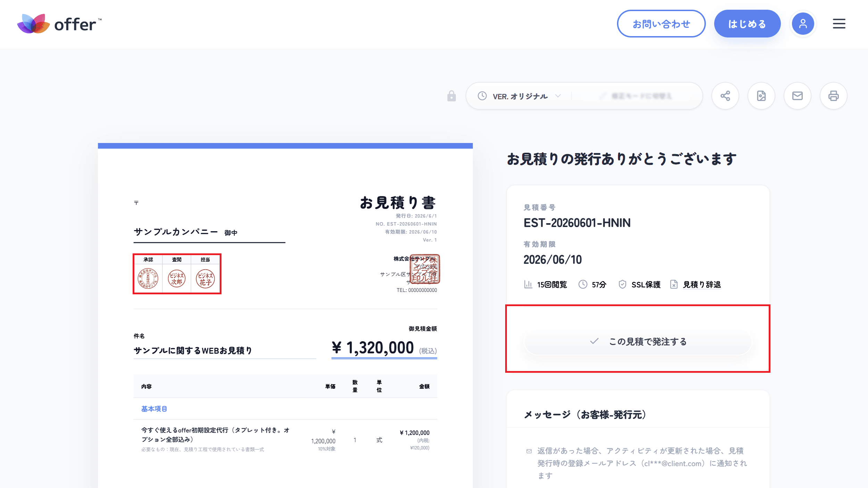Image resolution: width=868 pixels, height=488 pixels.
Task: Click the decline document icon
Action: [x=674, y=285]
